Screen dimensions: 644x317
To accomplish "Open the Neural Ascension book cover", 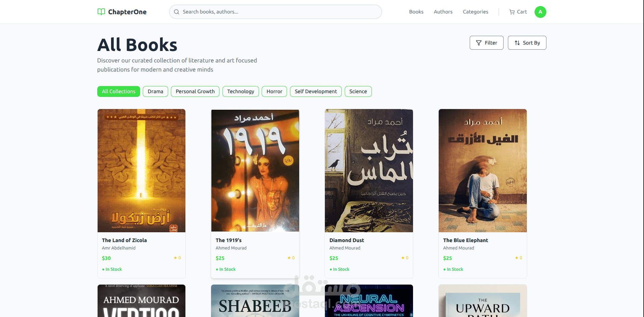I will click(x=369, y=301).
